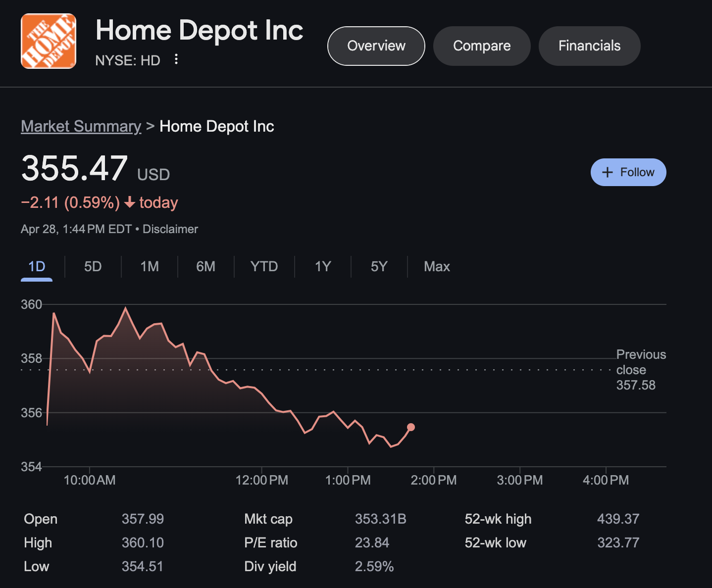Open the Financials tab
This screenshot has width=712, height=588.
click(x=589, y=46)
